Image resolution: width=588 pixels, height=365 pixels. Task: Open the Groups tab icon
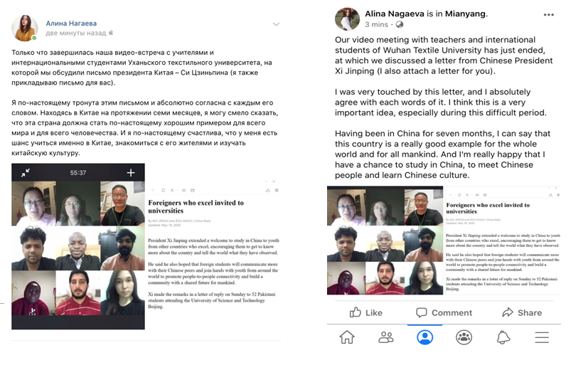[x=464, y=337]
